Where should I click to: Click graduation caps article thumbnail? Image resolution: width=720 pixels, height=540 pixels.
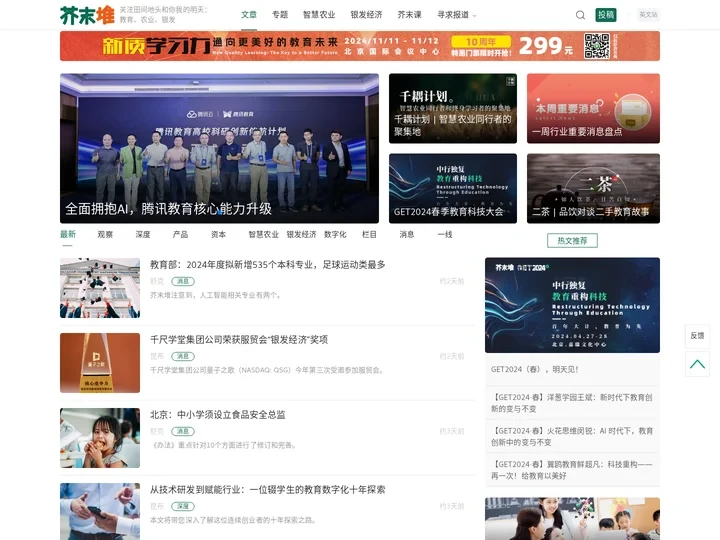tap(100, 288)
